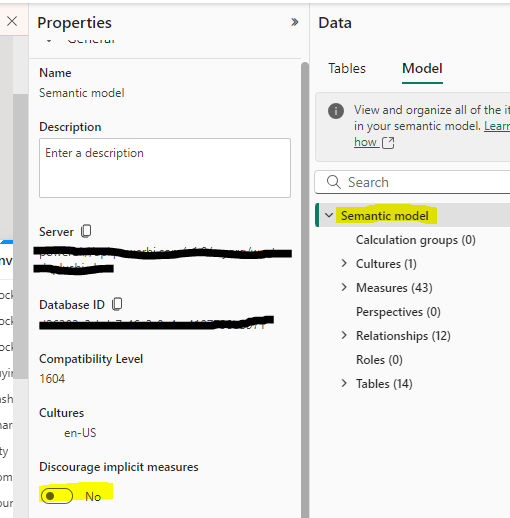Click the en-US culture value
The width and height of the screenshot is (510, 518).
80,433
